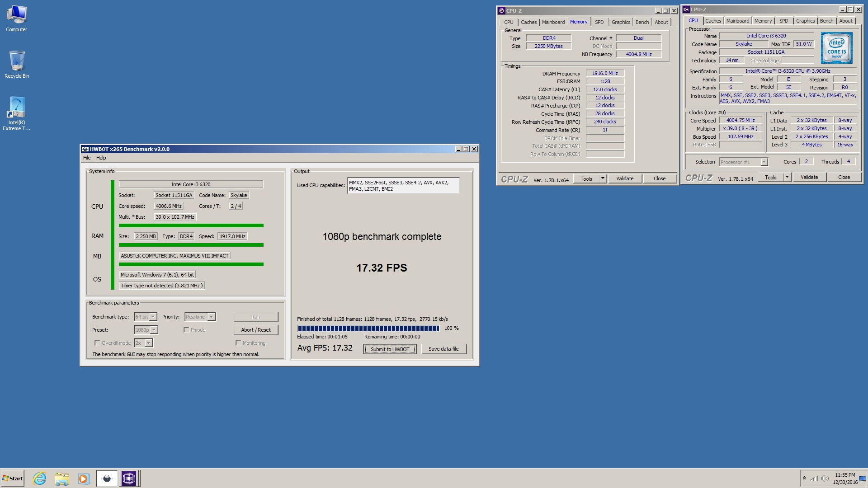Switch to SPD tab in Memory window
Screen dimensions: 868x488
pyautogui.click(x=599, y=22)
